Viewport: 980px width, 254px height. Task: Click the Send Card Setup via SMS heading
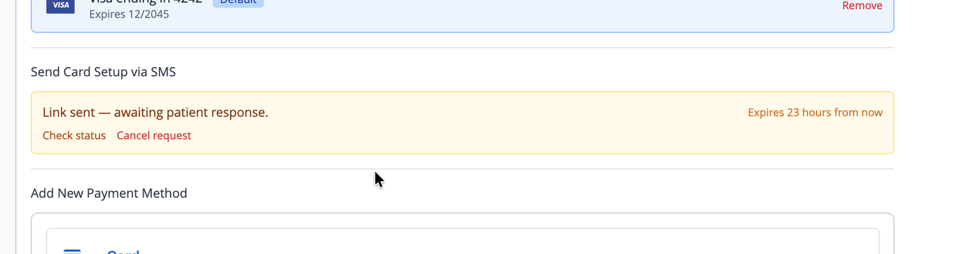(103, 71)
